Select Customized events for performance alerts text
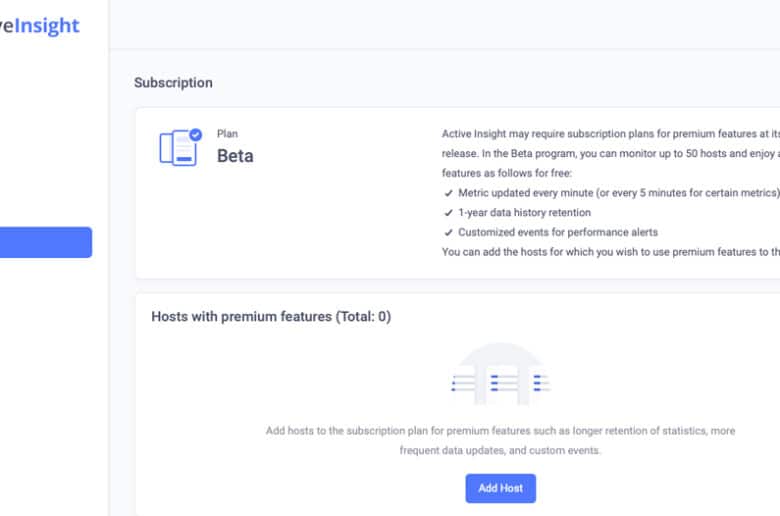This screenshot has height=516, width=780. (558, 232)
